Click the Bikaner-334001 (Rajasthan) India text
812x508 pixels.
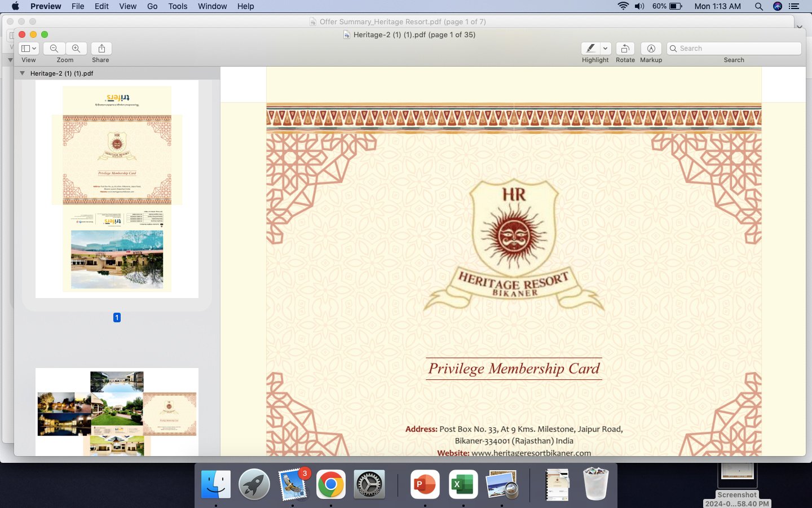[514, 441]
